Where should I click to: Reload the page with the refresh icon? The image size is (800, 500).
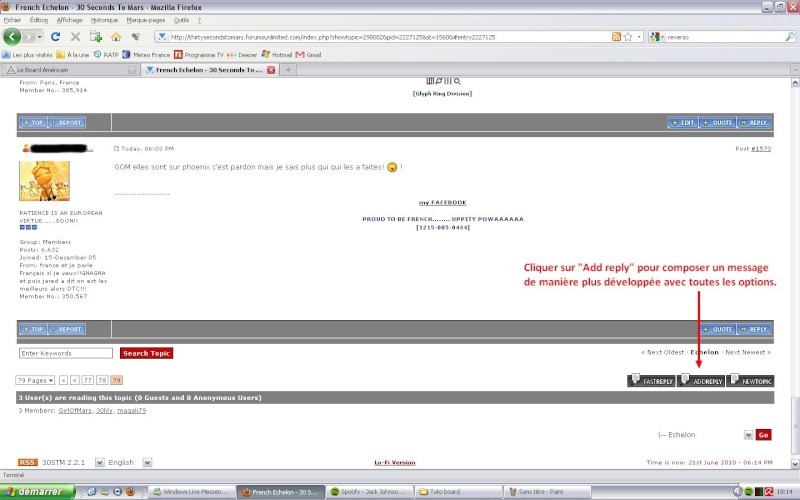[x=56, y=37]
